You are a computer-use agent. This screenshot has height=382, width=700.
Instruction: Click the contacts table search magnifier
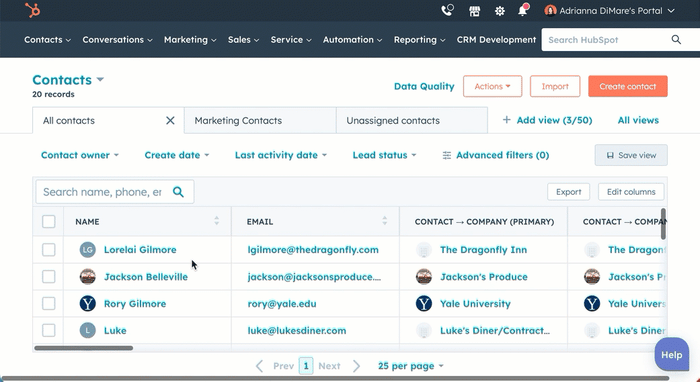tap(178, 192)
